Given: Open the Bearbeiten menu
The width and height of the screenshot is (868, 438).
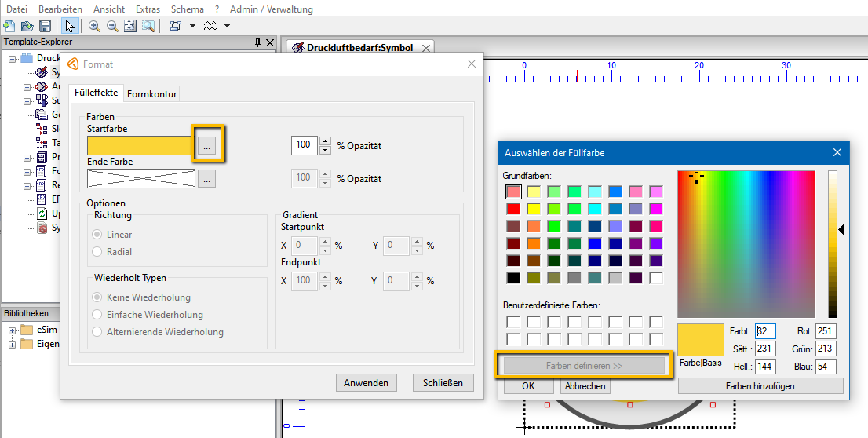Looking at the screenshot, I should [60, 9].
